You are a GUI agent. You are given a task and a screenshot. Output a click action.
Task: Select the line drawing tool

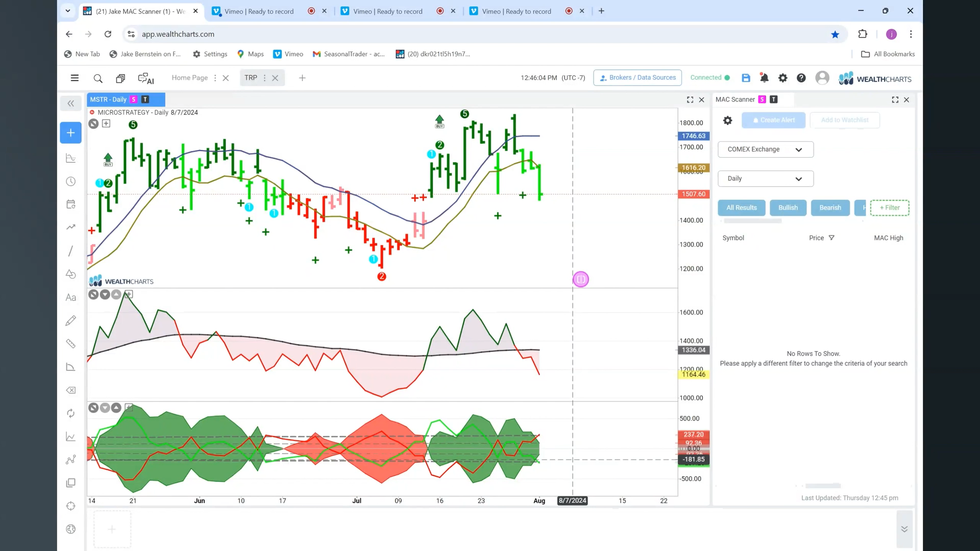coord(71,251)
